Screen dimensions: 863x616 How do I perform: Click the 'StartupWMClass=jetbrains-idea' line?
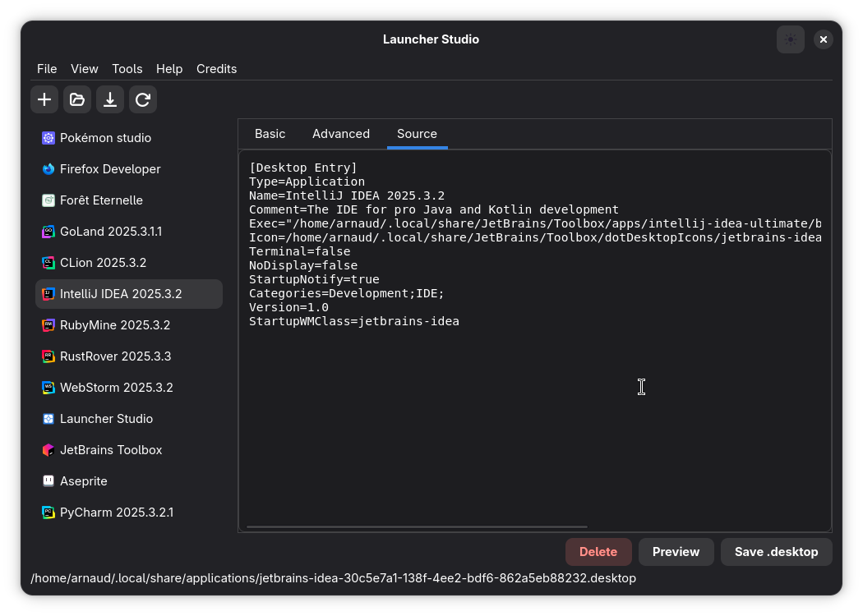click(354, 322)
